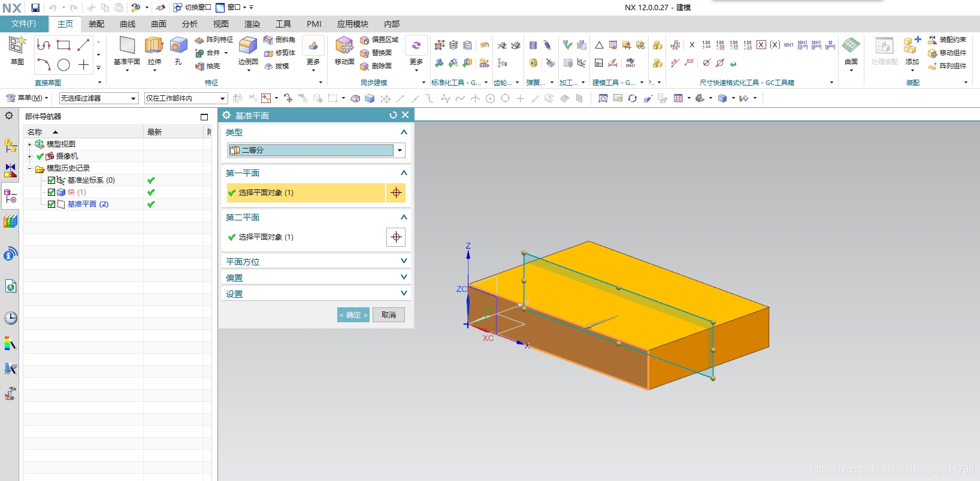Click the 曲面 surface icon
Viewport: 980px width, 481px height.
pos(851,46)
